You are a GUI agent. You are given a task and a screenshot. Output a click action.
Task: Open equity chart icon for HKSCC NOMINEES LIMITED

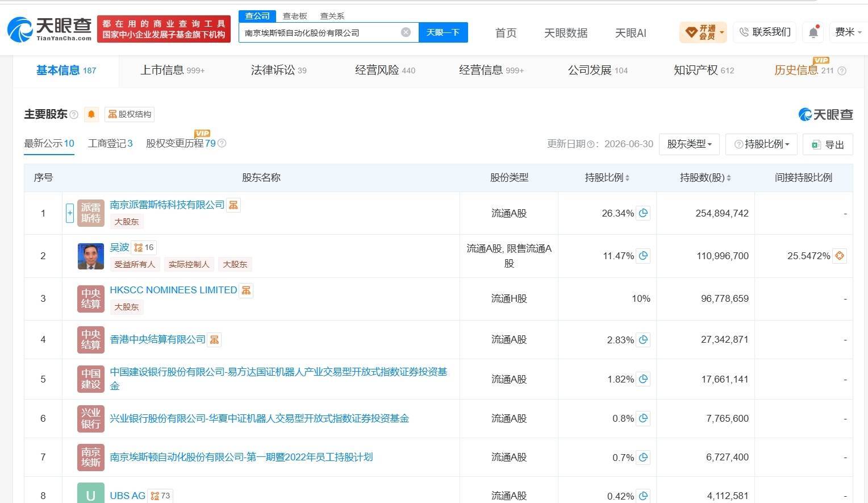coord(246,290)
